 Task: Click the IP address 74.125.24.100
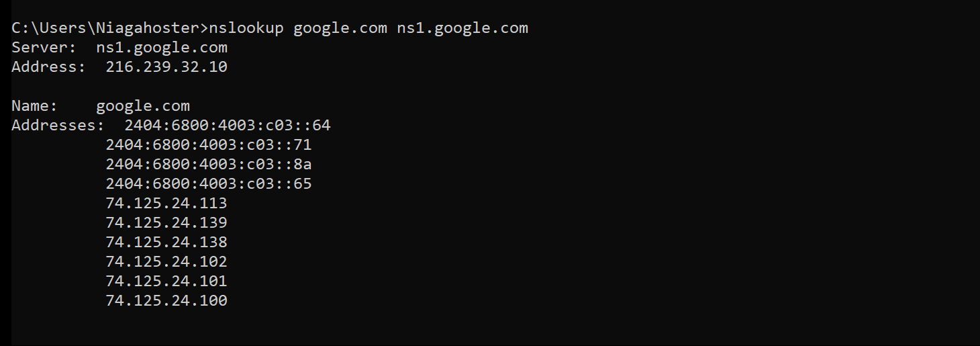[166, 301]
